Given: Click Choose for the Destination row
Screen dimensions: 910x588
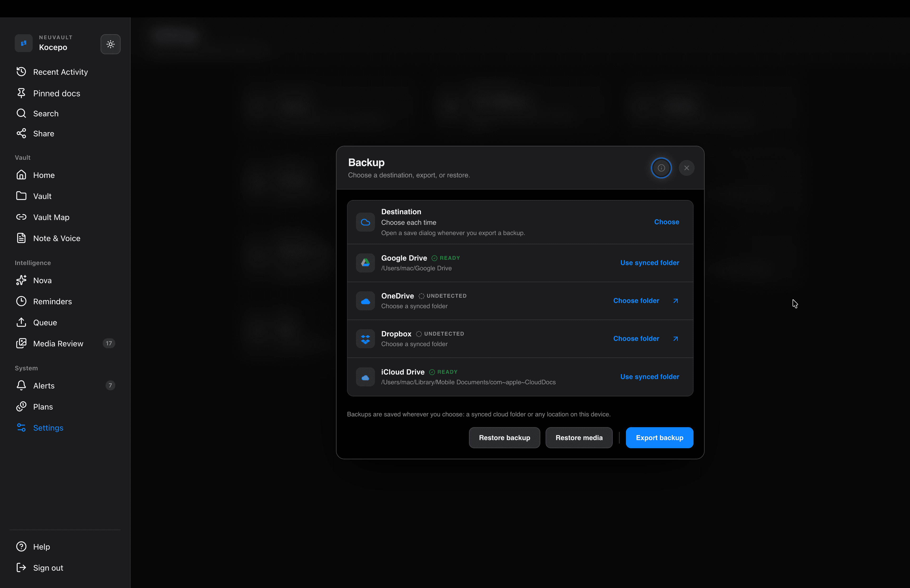Looking at the screenshot, I should [x=666, y=222].
